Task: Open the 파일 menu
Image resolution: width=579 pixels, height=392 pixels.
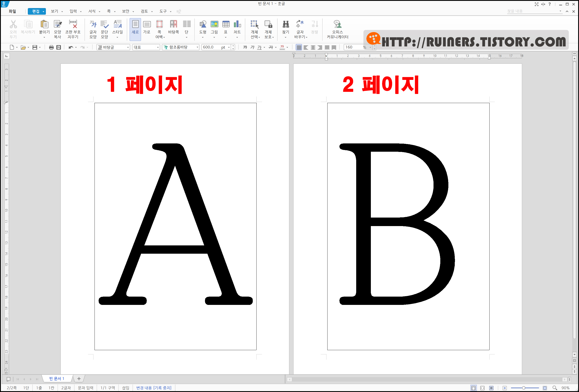Action: click(12, 11)
